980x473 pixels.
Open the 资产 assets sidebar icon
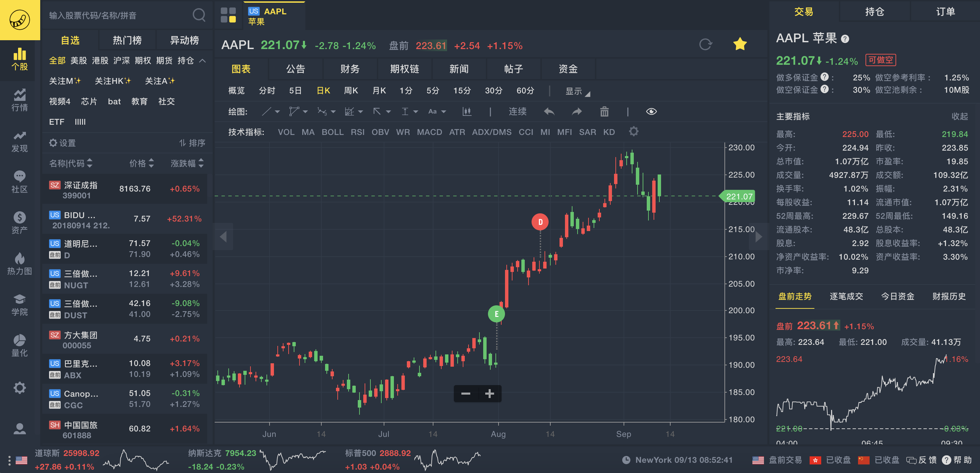point(19,223)
